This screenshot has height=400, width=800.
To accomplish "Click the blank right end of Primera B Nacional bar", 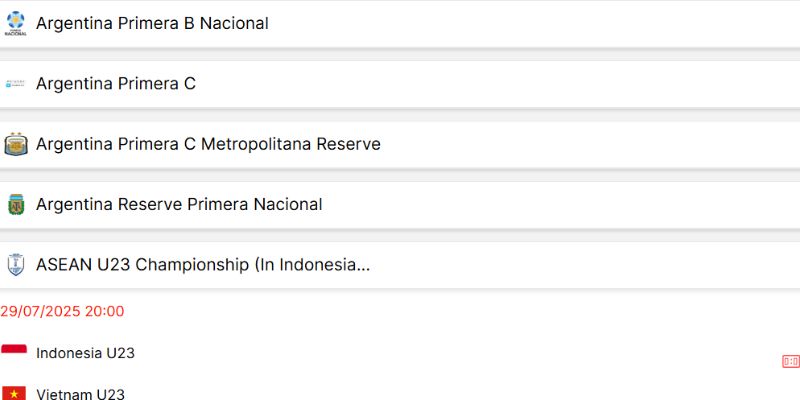I will (650, 23).
